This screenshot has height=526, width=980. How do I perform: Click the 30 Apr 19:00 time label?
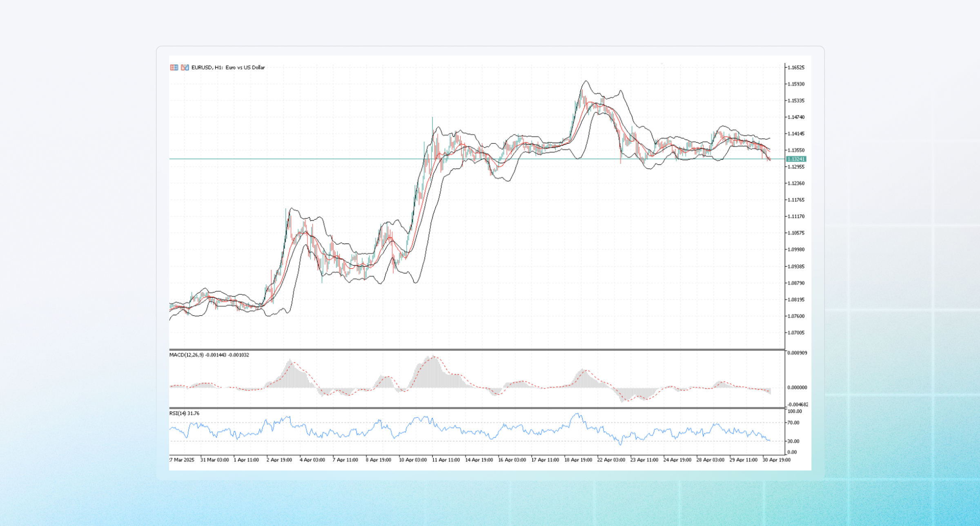[776, 460]
